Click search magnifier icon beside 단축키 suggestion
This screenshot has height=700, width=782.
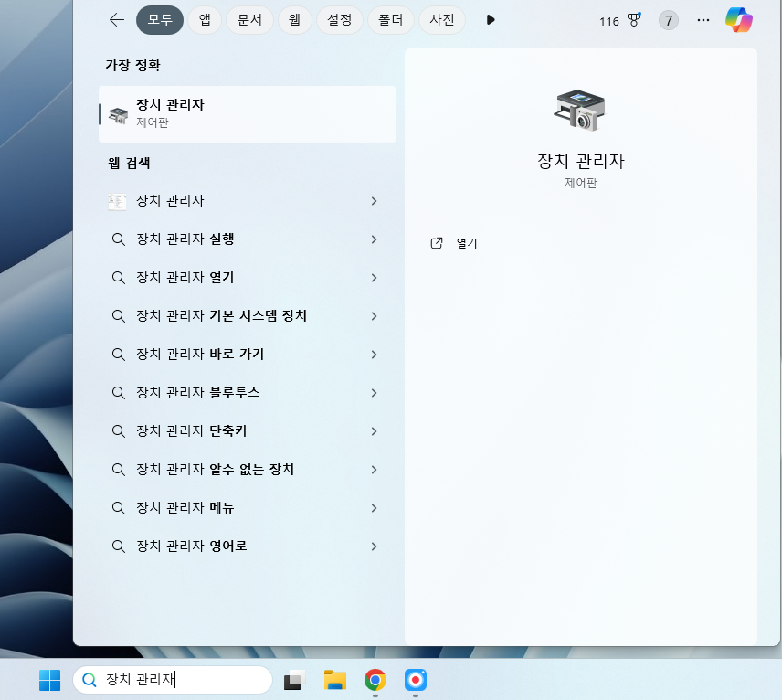(x=118, y=431)
